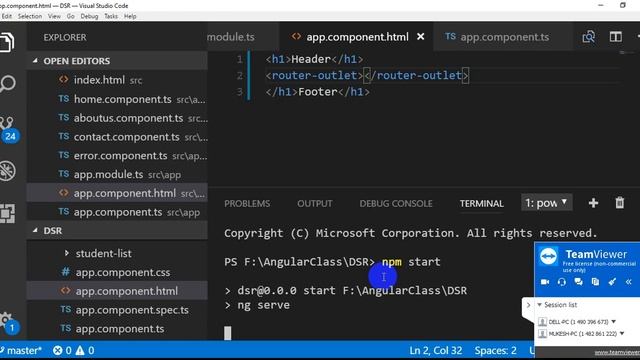Open the Debug menu
Screen dimensions: 640x360
point(89,16)
